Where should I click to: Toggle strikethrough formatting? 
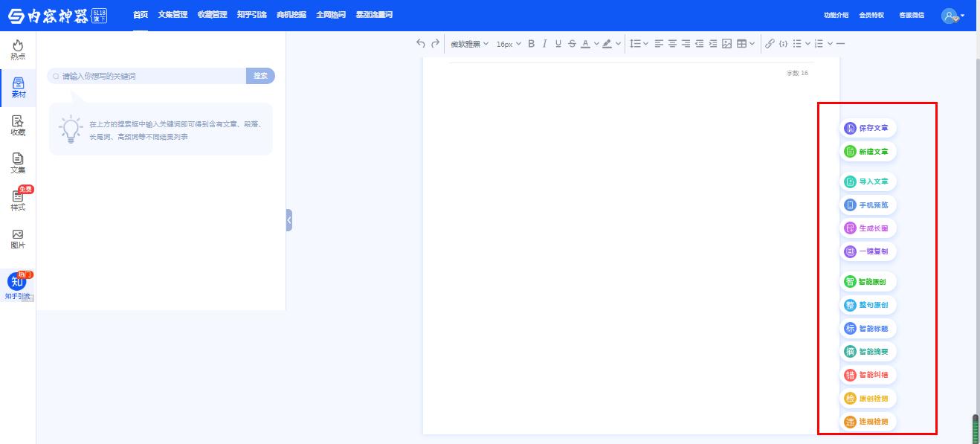coord(572,44)
